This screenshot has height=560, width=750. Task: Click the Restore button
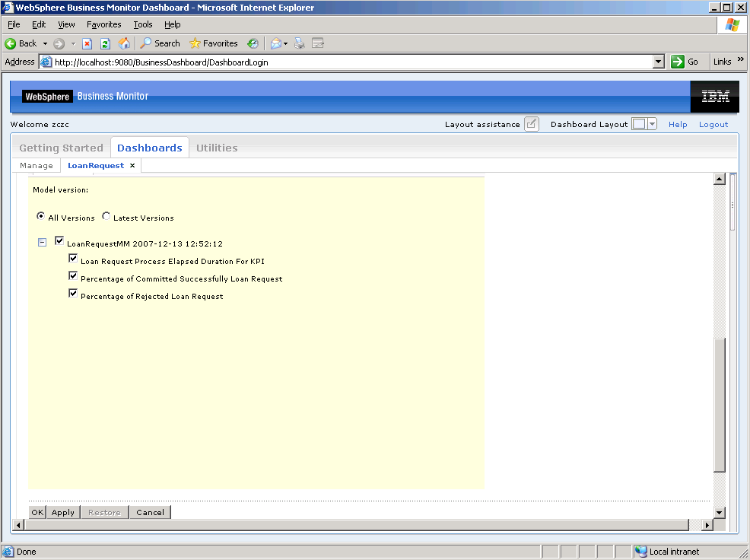point(105,512)
